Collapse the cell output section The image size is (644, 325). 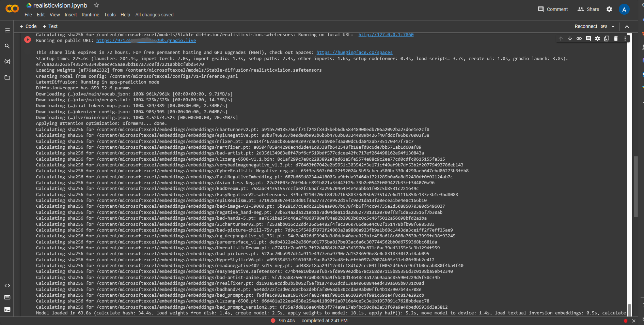tap(627, 26)
